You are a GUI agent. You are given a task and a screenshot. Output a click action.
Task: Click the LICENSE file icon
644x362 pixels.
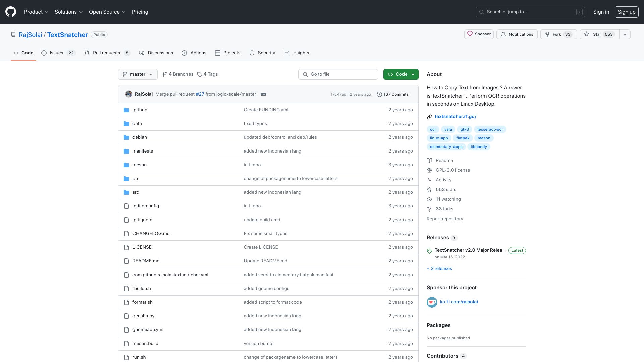pos(126,247)
